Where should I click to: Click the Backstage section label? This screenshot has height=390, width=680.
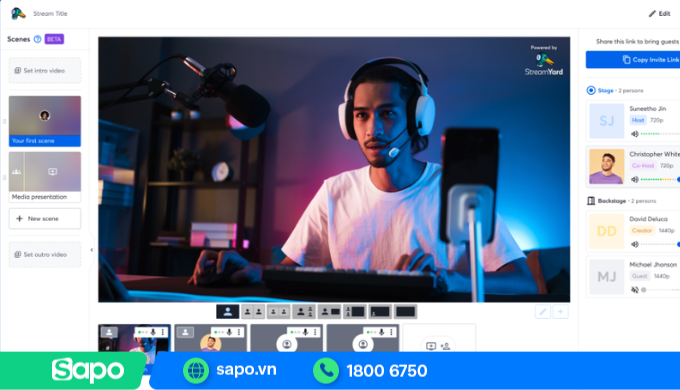pyautogui.click(x=611, y=201)
